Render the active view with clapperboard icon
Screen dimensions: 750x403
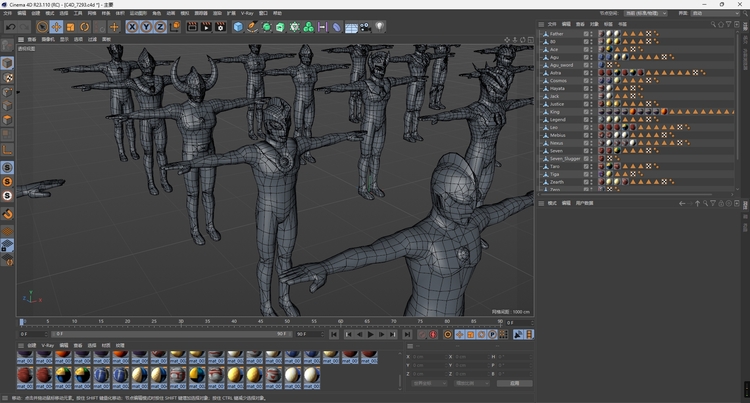point(192,27)
